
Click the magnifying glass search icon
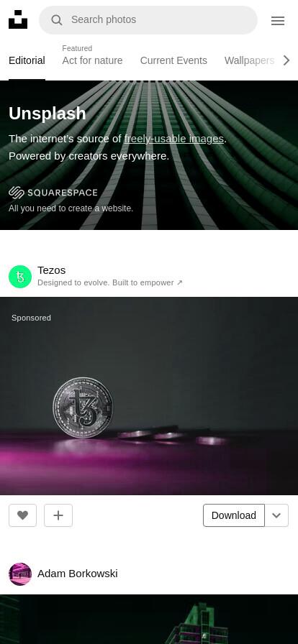[x=57, y=19]
